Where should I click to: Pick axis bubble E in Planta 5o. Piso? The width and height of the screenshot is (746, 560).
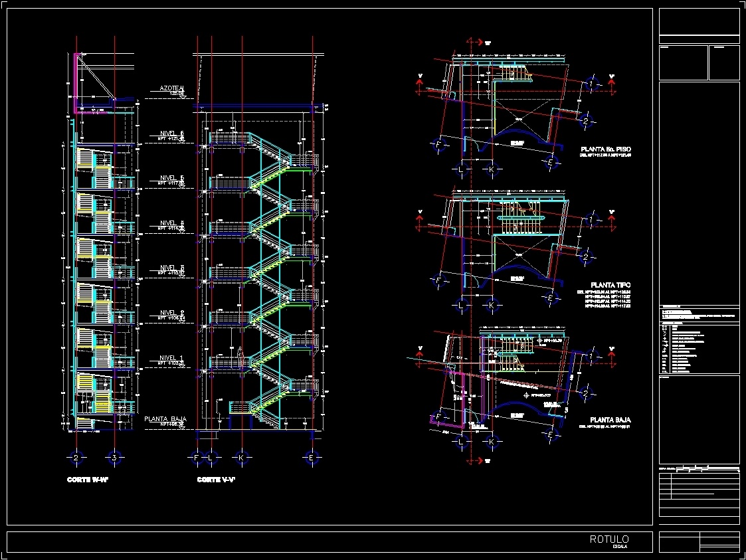(x=551, y=162)
